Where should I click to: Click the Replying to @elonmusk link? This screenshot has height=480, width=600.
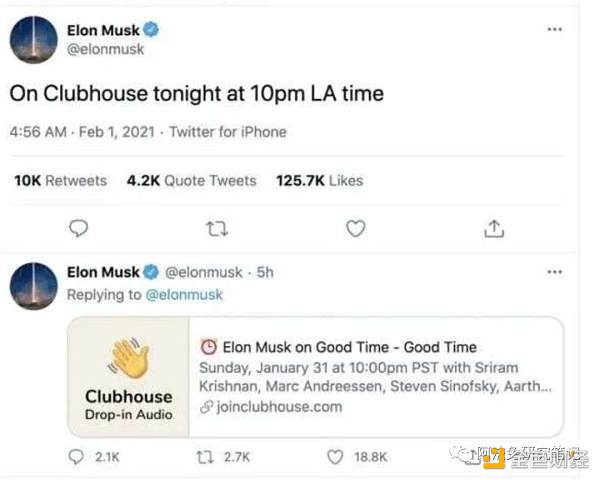tap(184, 294)
